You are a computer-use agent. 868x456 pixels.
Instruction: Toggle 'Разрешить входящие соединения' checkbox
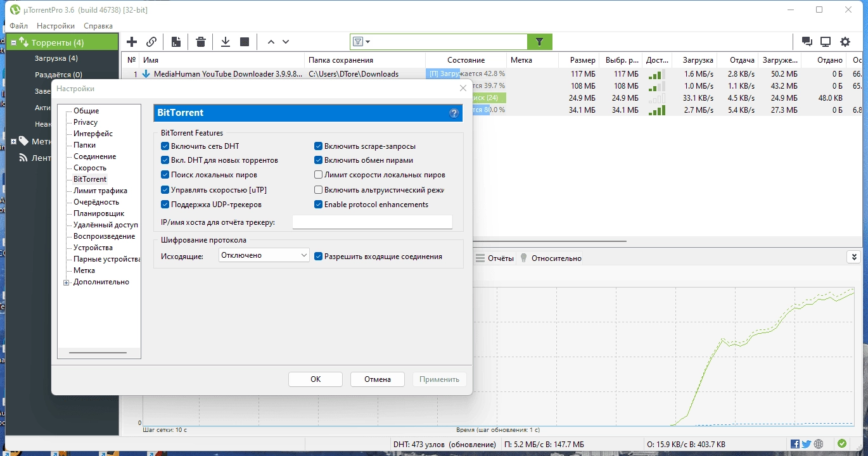(x=319, y=256)
